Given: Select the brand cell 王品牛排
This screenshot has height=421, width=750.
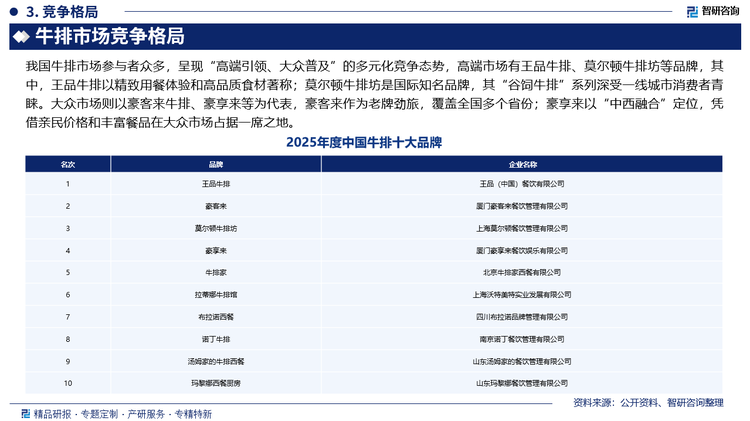Looking at the screenshot, I should [x=216, y=184].
